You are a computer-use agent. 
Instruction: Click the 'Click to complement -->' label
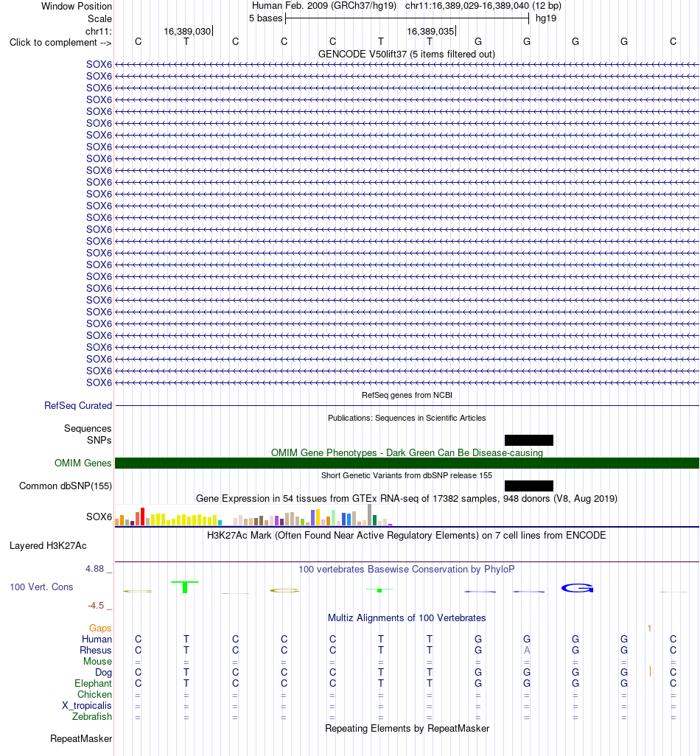pos(60,43)
